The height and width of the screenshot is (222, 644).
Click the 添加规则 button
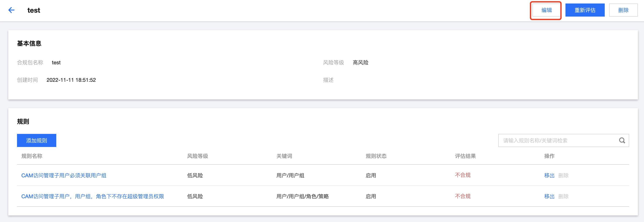pyautogui.click(x=36, y=140)
